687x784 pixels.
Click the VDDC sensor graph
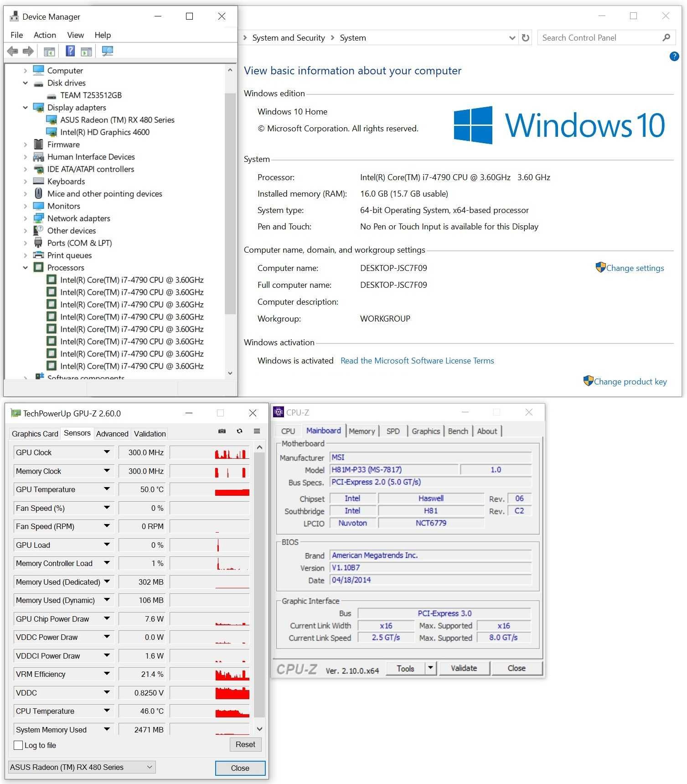click(x=210, y=692)
